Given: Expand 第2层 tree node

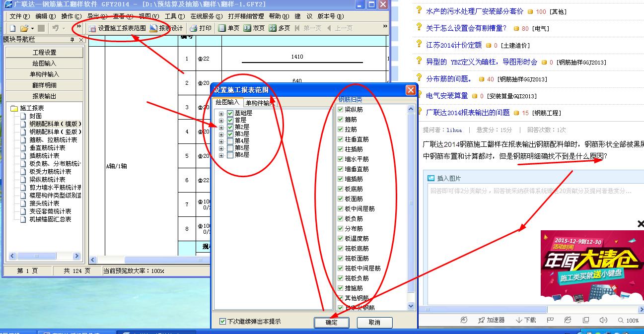Looking at the screenshot, I should click(221, 128).
